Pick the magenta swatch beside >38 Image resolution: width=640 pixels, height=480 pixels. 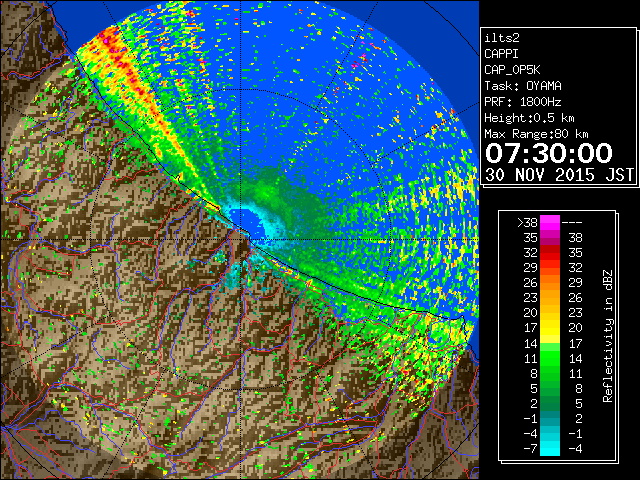[550, 223]
